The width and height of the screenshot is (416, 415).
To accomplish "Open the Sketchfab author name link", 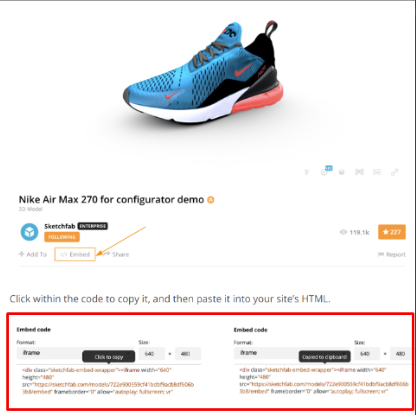I will click(x=60, y=226).
